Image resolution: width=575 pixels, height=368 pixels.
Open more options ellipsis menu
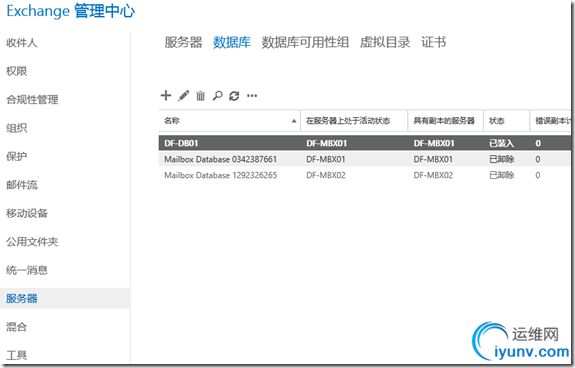(252, 96)
